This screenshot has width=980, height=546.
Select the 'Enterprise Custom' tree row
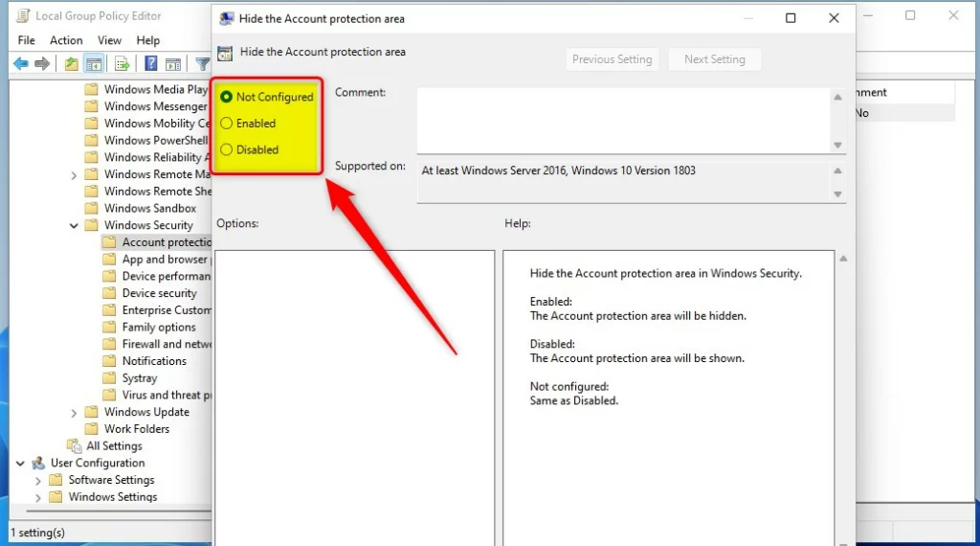[x=167, y=309]
